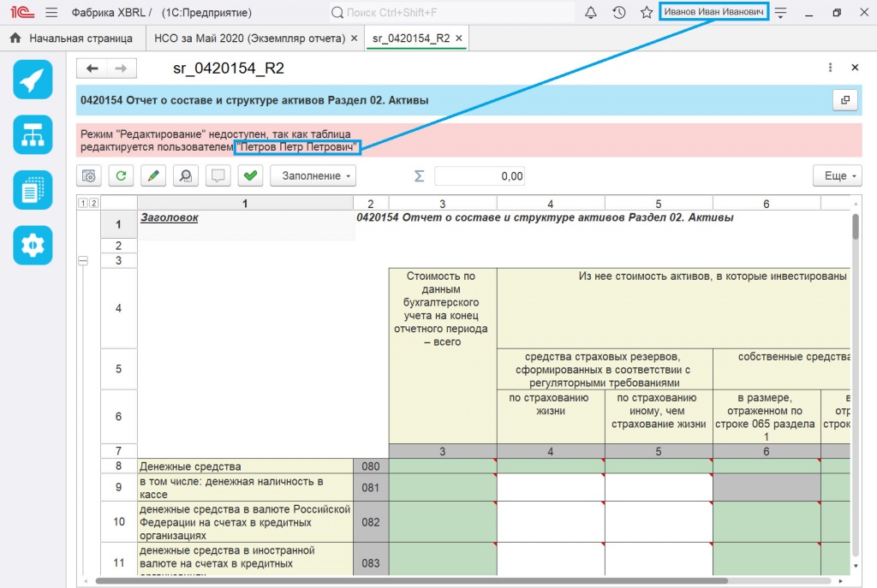Screen dimensions: 877x588
Task: Select row header 10 of the spreadsheet
Action: (118, 521)
